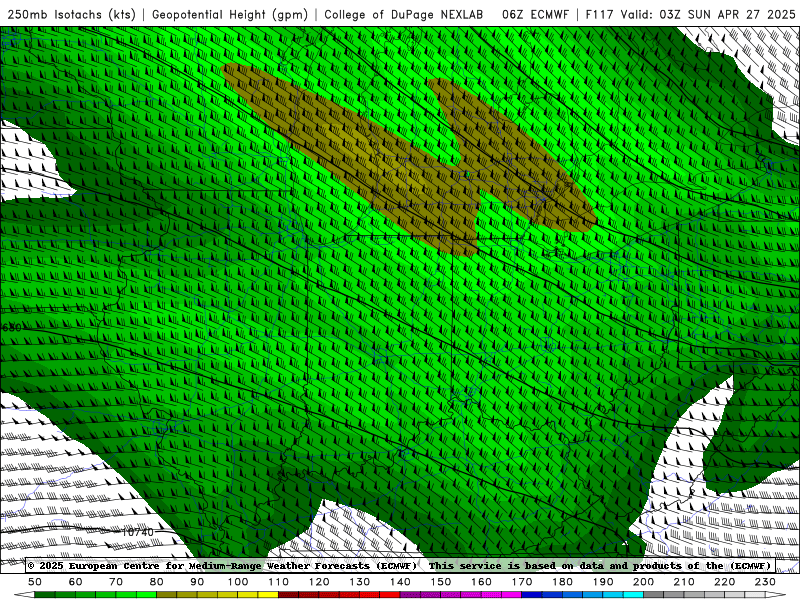Click the '190' color scale label
This screenshot has height=600, width=800.
pyautogui.click(x=603, y=582)
